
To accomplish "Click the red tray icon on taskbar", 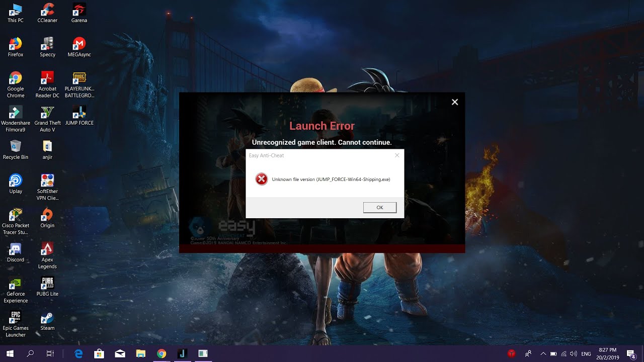I will point(512,353).
